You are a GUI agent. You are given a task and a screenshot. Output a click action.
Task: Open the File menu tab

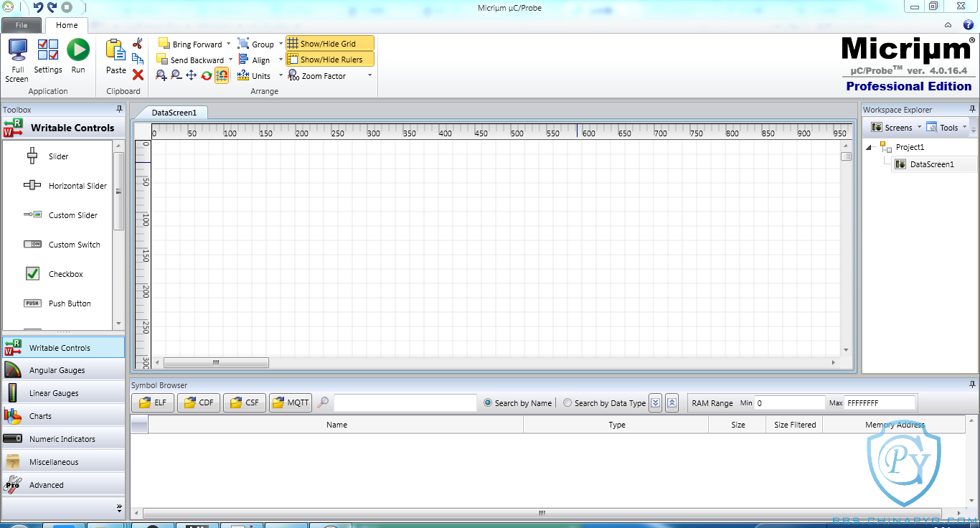21,25
